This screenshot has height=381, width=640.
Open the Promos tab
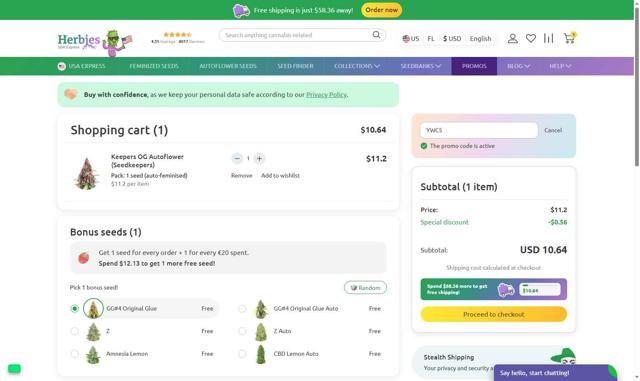tap(474, 66)
